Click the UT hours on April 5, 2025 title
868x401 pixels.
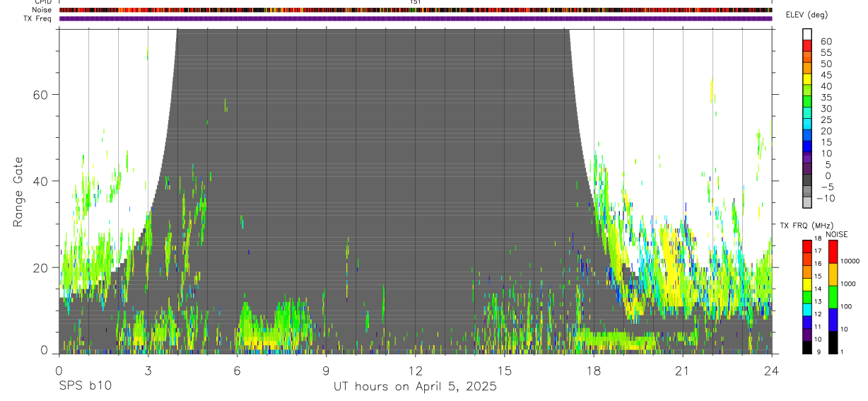click(416, 386)
